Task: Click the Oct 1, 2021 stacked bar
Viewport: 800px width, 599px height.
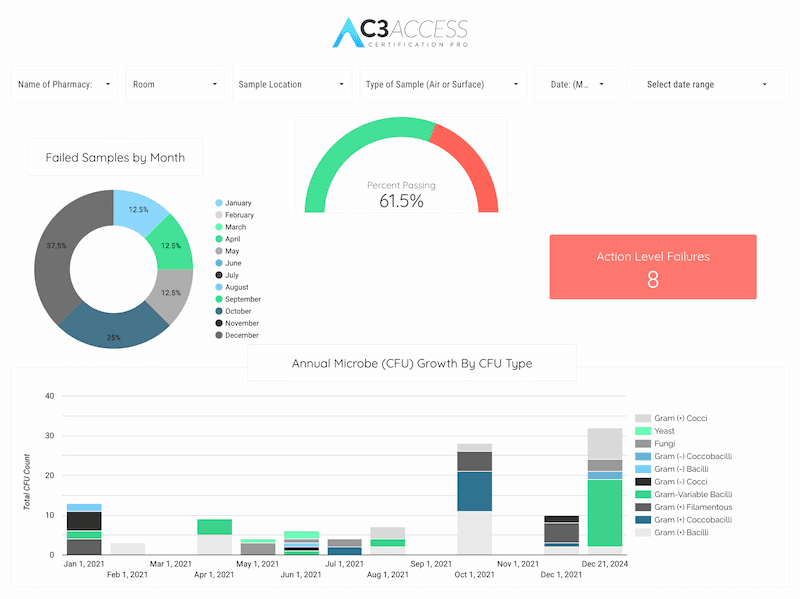Action: 474,500
